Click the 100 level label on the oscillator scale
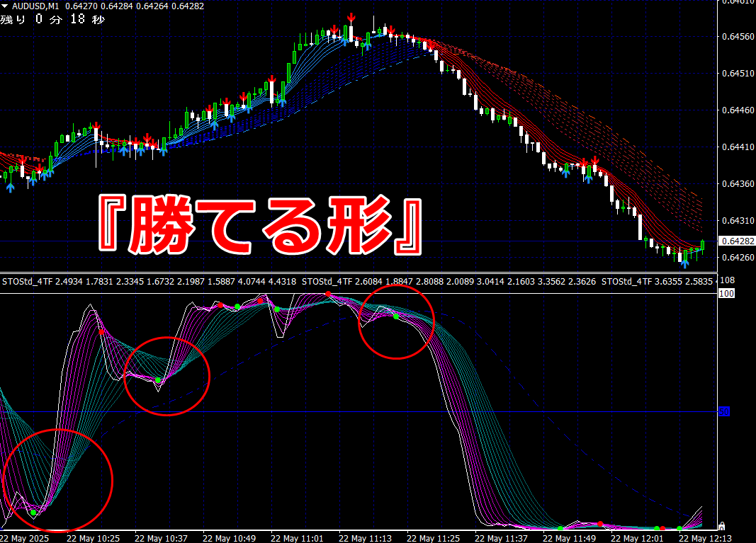Screen dimensions: 756x543 point(726,293)
